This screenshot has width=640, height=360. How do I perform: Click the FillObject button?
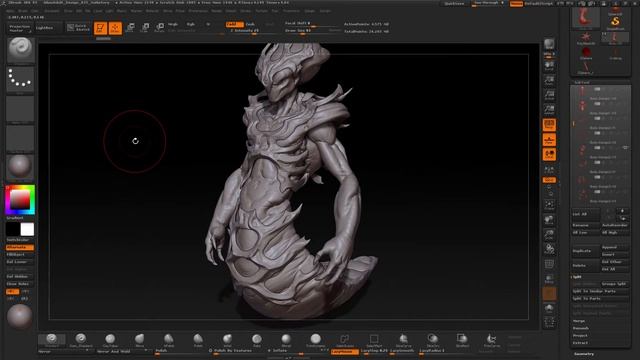pyautogui.click(x=20, y=254)
